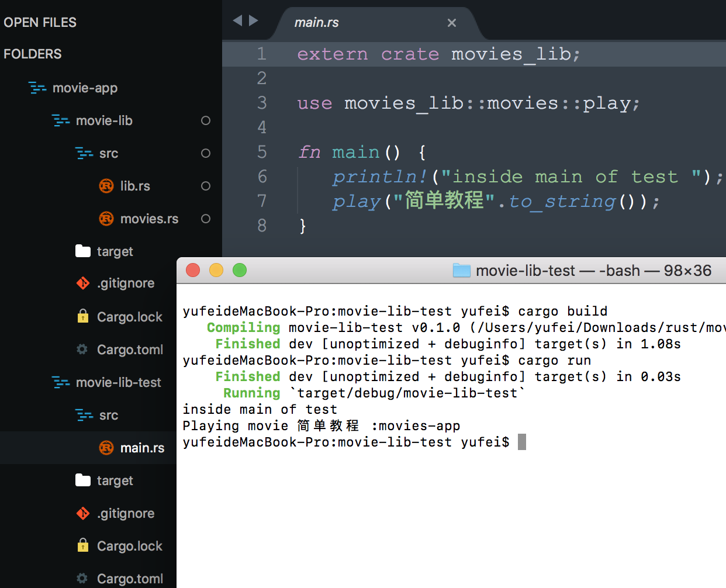Open .gitignore under movie-lib
Image resolution: width=726 pixels, height=588 pixels.
pos(126,283)
